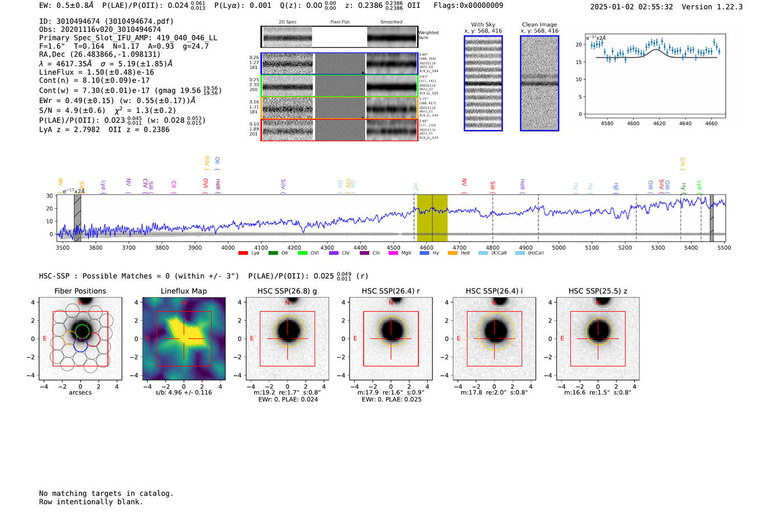Click the s/b: 4.96 +/- 0.116 caption

184,392
